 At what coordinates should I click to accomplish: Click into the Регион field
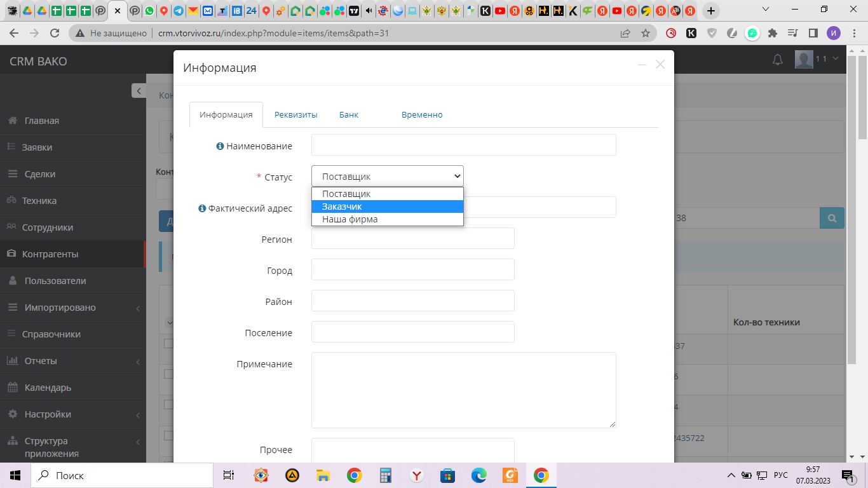pyautogui.click(x=413, y=238)
